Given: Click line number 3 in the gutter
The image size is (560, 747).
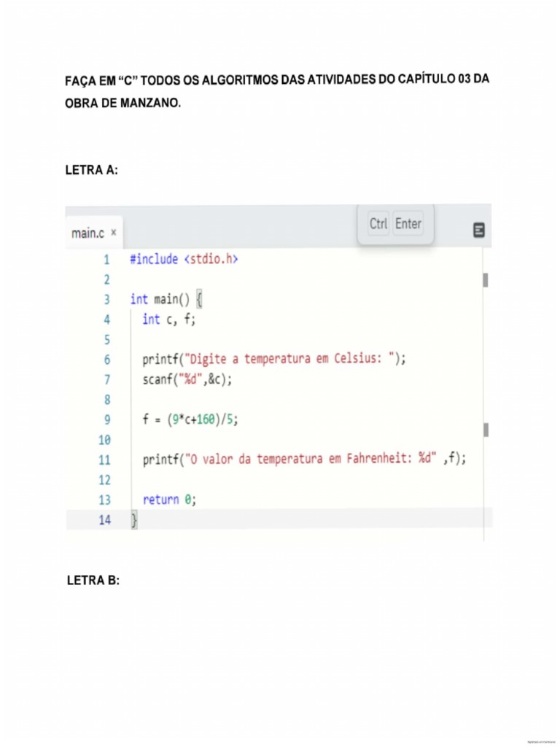Looking at the screenshot, I should 106,299.
